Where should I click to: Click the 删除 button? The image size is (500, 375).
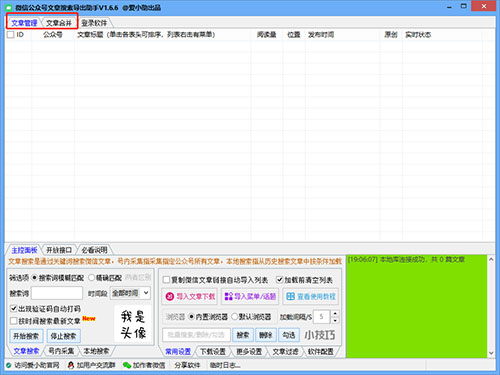pyautogui.click(x=266, y=335)
